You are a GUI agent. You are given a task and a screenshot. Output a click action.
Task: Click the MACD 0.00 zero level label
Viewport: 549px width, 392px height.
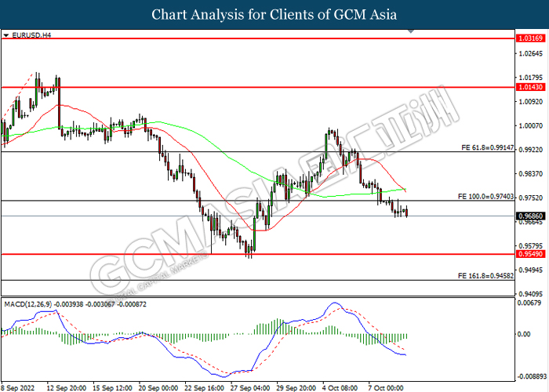[523, 334]
